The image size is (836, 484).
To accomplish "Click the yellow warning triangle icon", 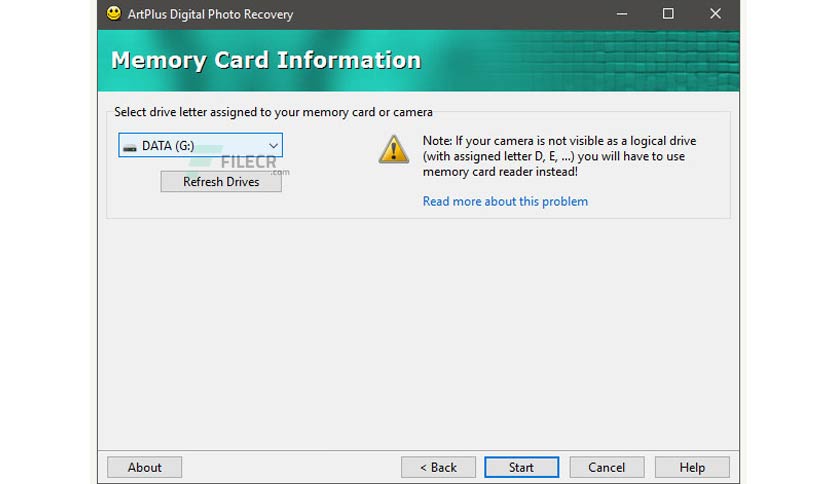I will [x=393, y=149].
